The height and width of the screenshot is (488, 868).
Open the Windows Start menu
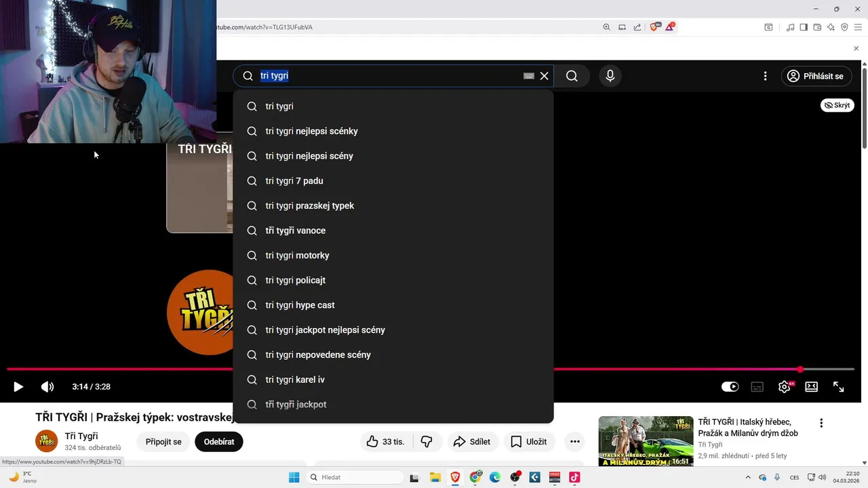tap(294, 478)
